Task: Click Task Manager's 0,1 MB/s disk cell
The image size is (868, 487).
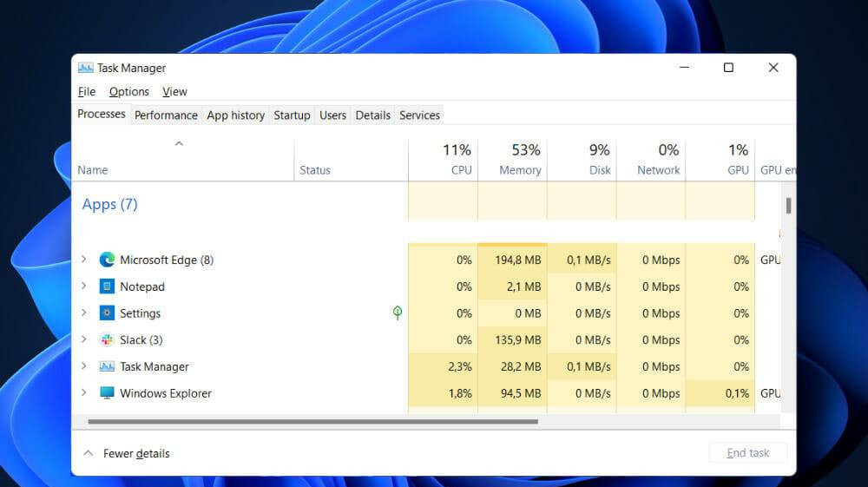Action: (x=582, y=366)
